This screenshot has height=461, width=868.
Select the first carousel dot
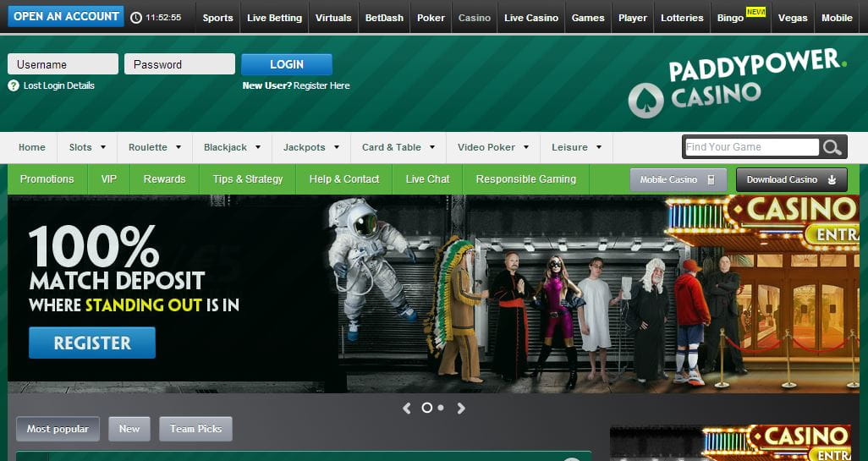point(426,408)
